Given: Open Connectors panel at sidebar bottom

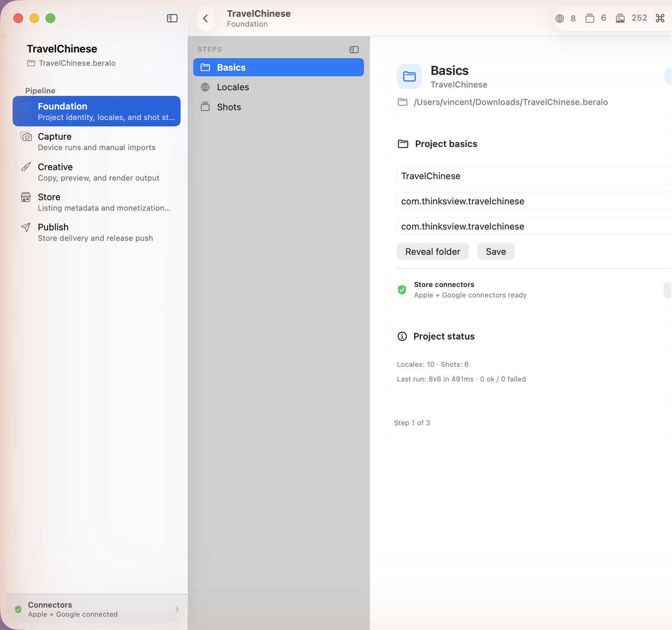Looking at the screenshot, I should [97, 609].
